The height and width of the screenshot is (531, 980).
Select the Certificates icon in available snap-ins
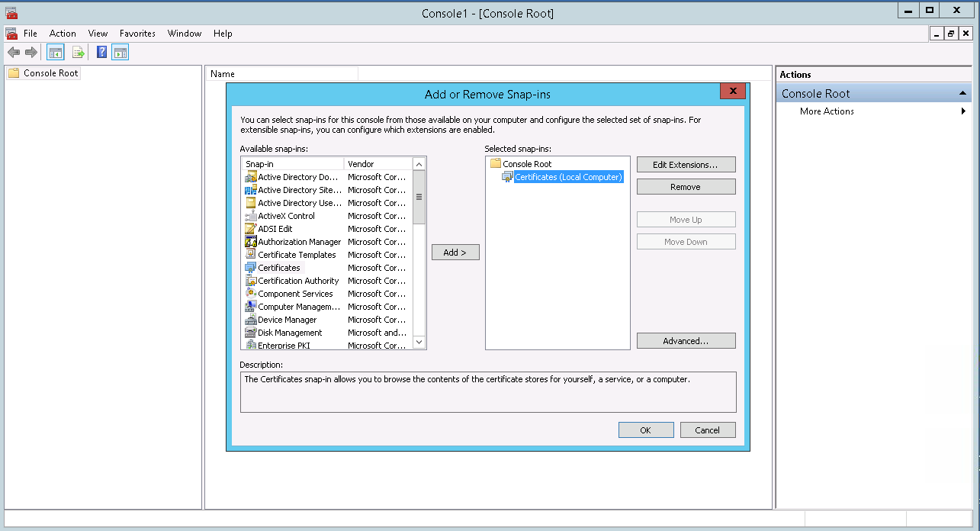251,268
